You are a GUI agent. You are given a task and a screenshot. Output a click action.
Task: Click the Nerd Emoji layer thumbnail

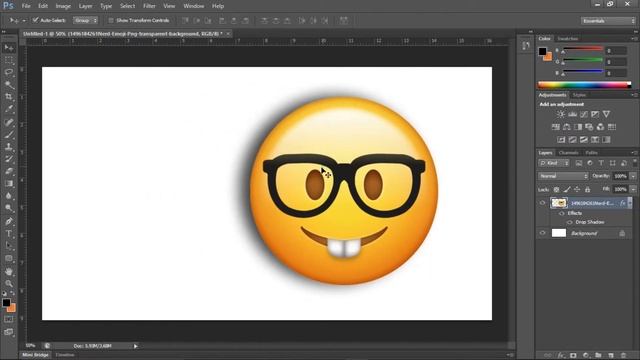(559, 202)
